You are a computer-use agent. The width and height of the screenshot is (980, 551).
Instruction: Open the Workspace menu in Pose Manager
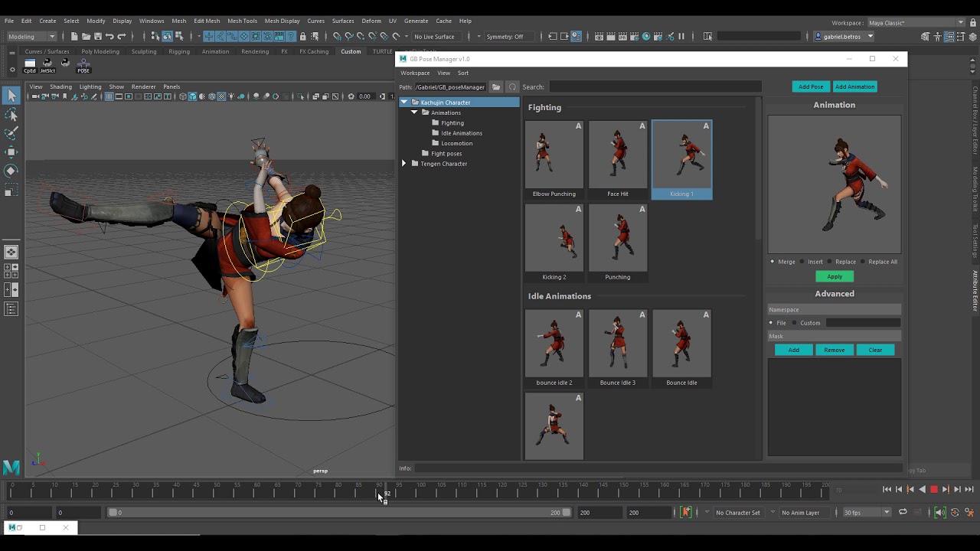point(415,73)
